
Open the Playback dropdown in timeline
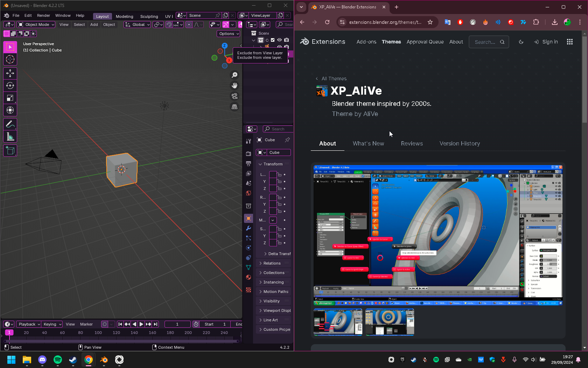(x=29, y=324)
